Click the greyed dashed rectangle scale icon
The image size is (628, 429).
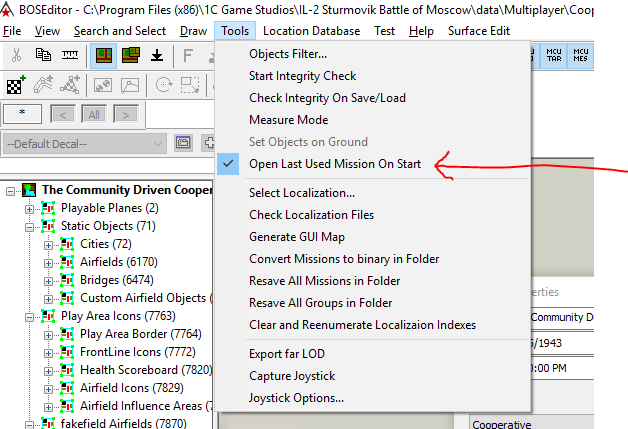pos(190,85)
